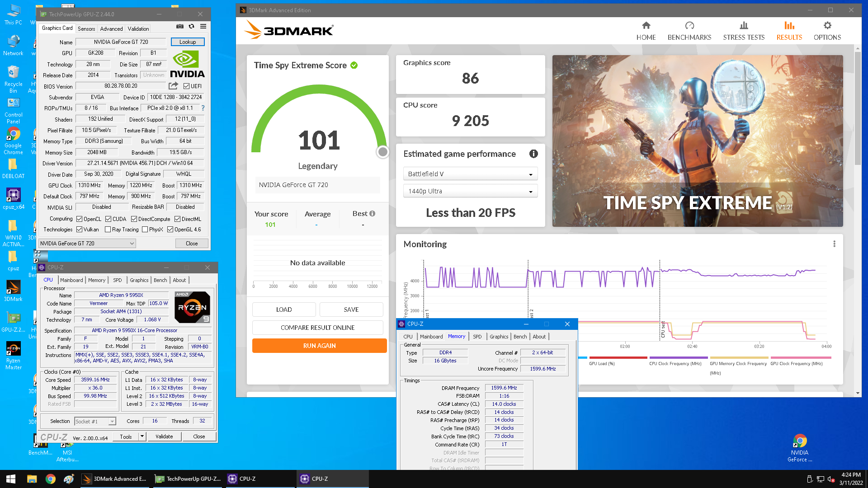The height and width of the screenshot is (488, 868).
Task: Open the Socket #1 selection dropdown in CPU-Z
Action: click(95, 421)
